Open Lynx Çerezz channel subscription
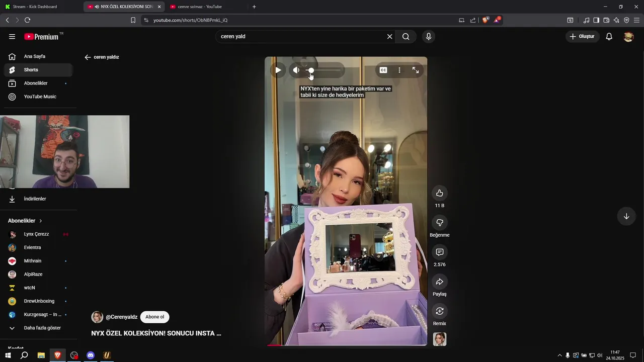Viewport: 644px width, 362px height. [x=38, y=234]
